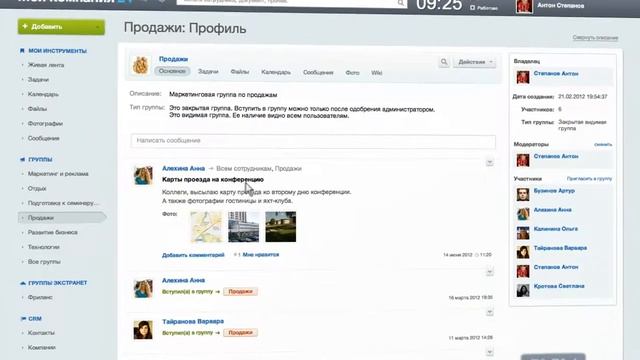Open the Технологии group

[x=44, y=247]
